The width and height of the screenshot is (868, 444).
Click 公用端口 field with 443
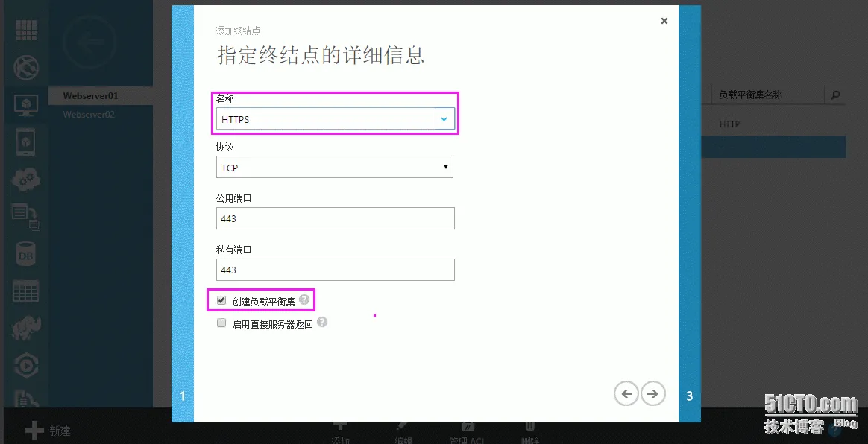336,218
